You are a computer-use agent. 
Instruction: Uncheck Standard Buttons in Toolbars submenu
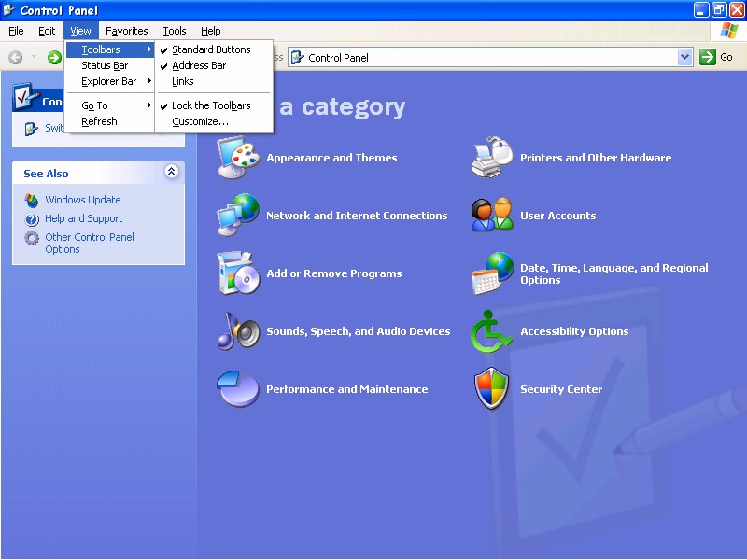click(211, 49)
